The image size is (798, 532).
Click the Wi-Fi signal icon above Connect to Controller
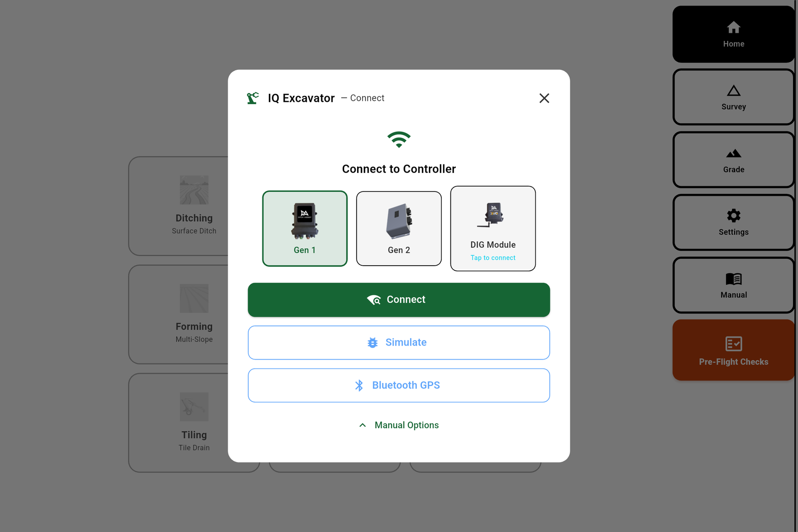pos(399,140)
